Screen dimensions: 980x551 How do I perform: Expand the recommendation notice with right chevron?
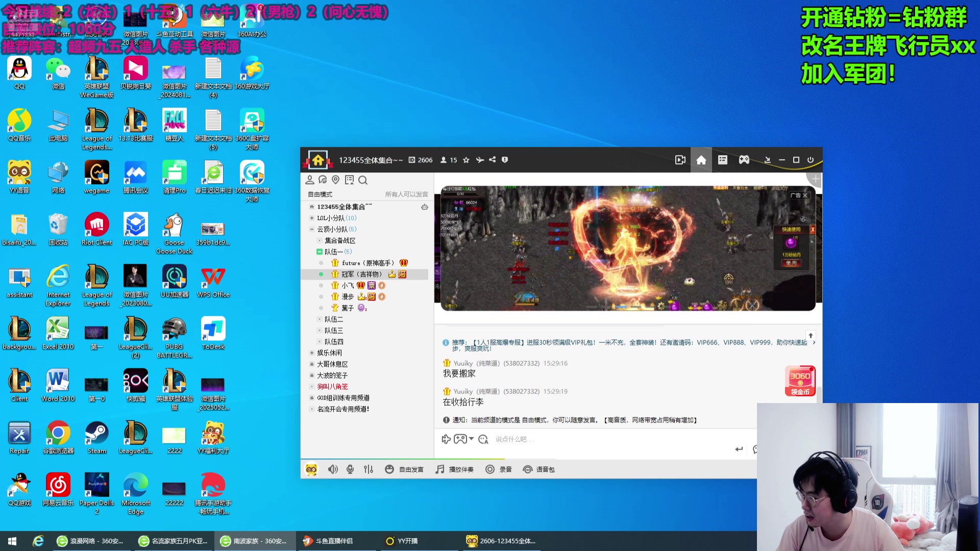(x=814, y=342)
